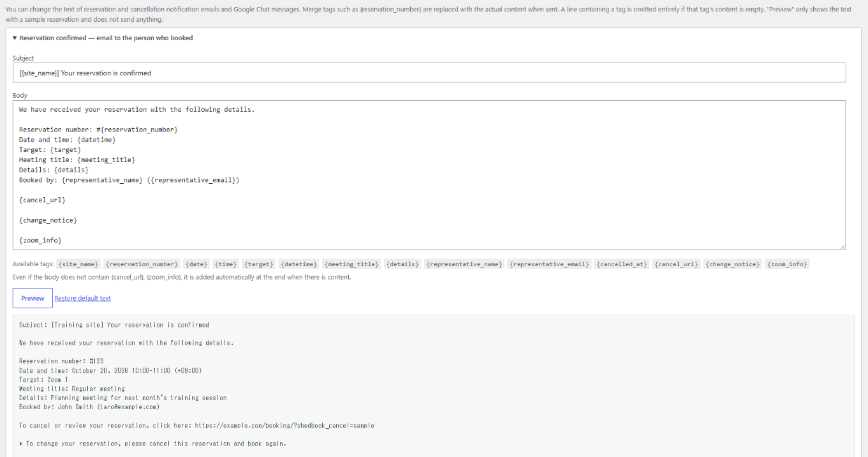Click preview line 'Reservation number: #123'

tap(61, 361)
